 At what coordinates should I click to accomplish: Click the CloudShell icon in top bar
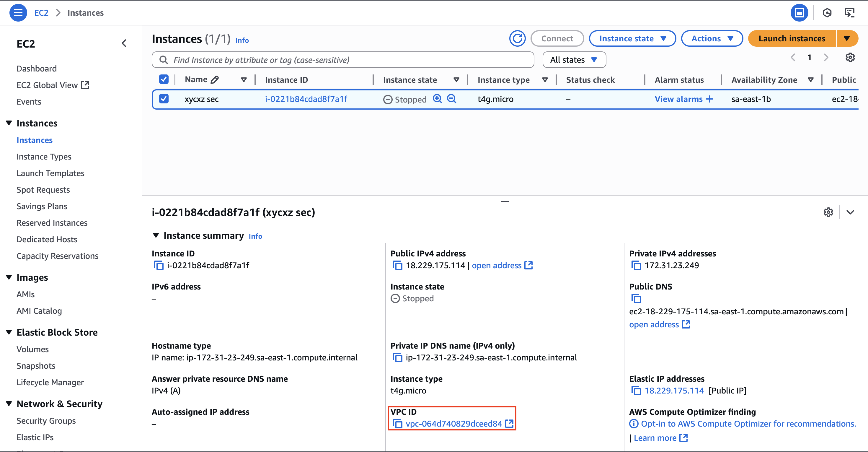(x=850, y=13)
